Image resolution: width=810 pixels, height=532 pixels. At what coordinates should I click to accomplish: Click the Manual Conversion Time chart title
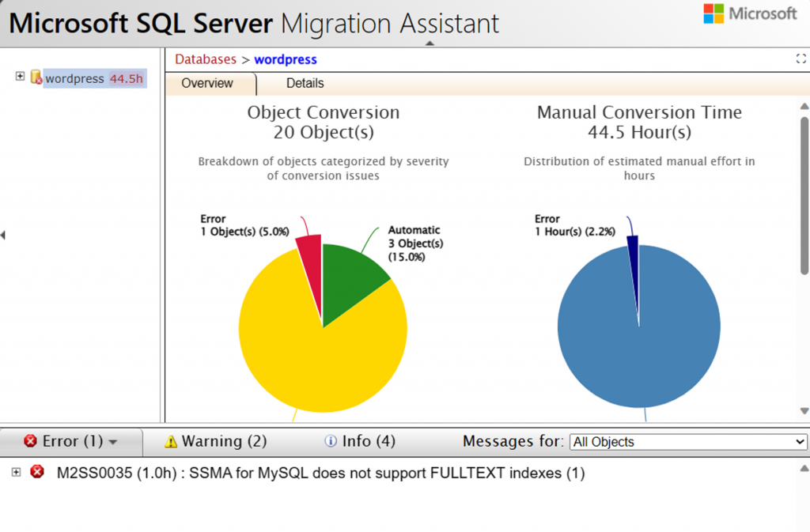pos(639,112)
